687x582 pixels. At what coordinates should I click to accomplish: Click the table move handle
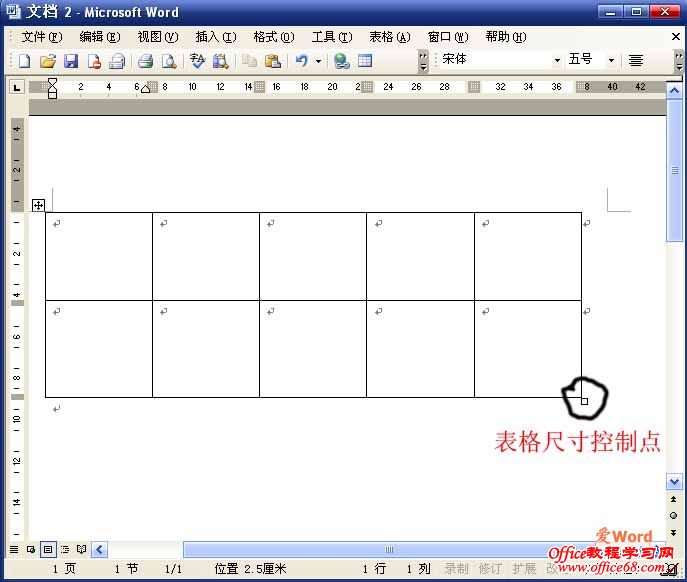(38, 205)
